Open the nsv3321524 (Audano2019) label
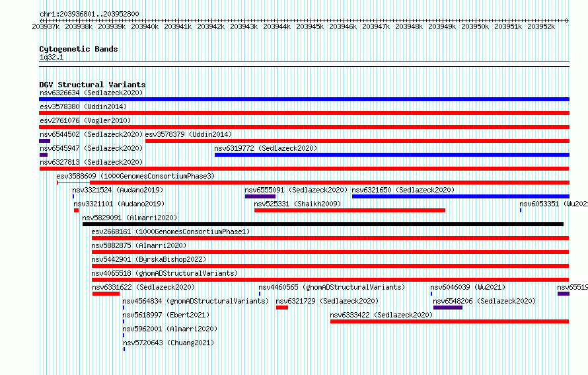The height and width of the screenshot is (375, 588). click(118, 190)
